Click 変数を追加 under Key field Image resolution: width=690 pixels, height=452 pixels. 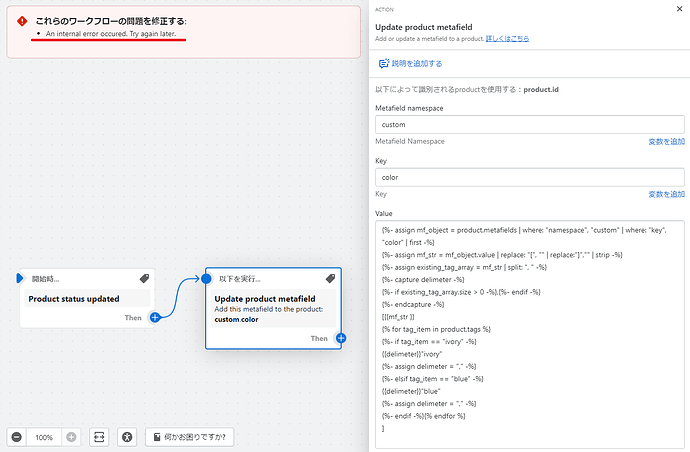(666, 194)
